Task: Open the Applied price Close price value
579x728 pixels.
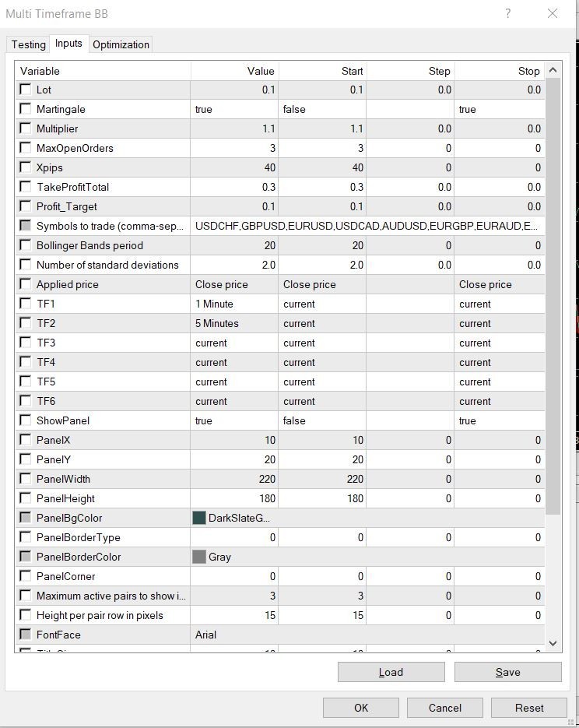Action: point(234,284)
